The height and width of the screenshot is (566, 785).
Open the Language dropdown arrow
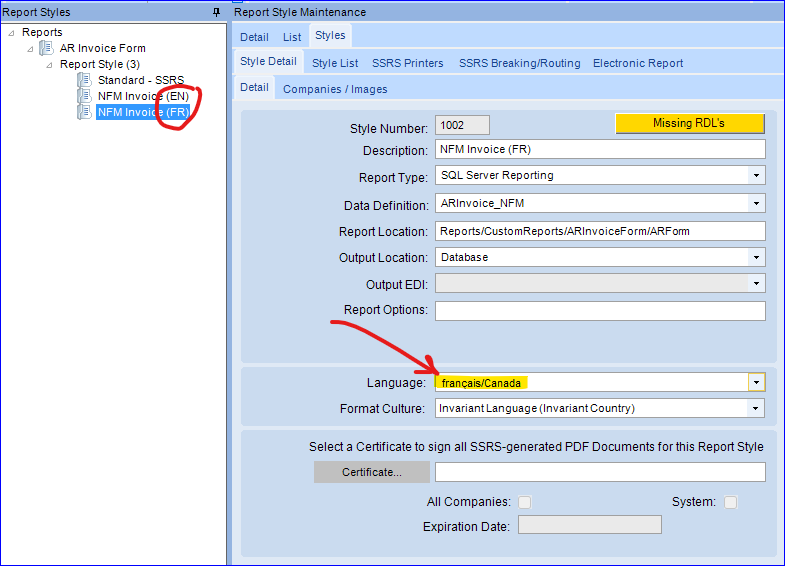tap(756, 383)
